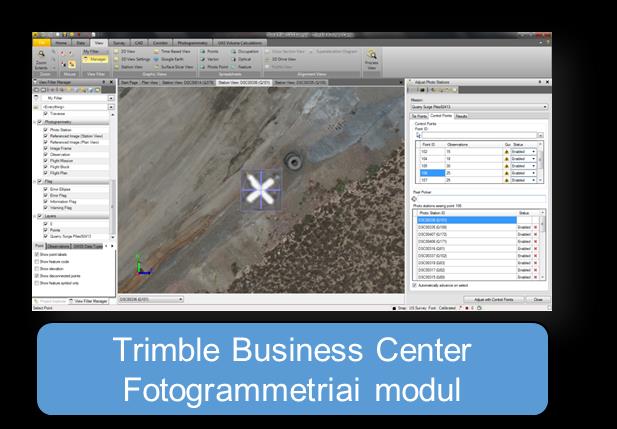Screen dimensions: 617x429
Task: Open the Feature spreadsheet
Action: click(242, 67)
